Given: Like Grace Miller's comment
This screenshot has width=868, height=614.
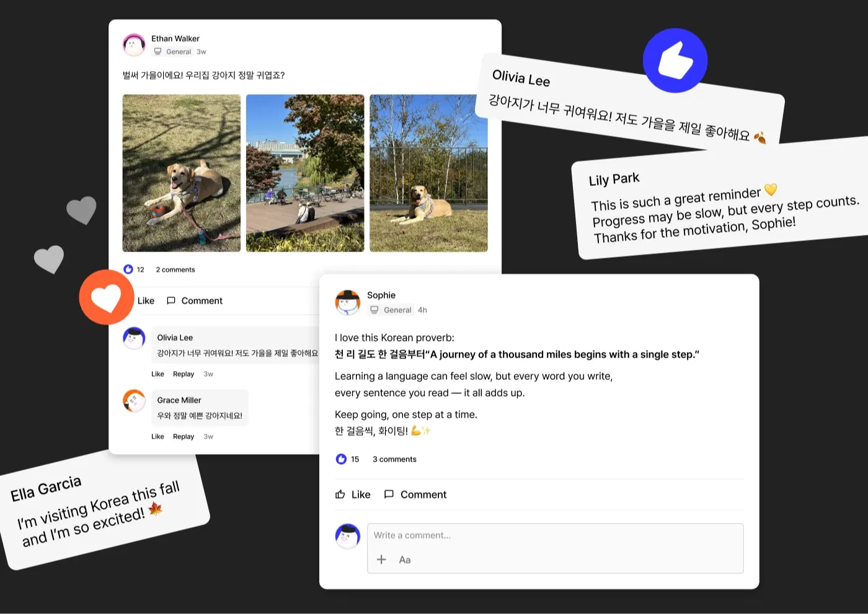Looking at the screenshot, I should (x=157, y=437).
